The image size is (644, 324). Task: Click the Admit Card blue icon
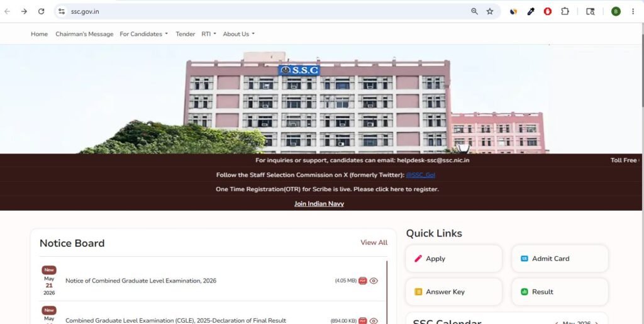coord(524,259)
